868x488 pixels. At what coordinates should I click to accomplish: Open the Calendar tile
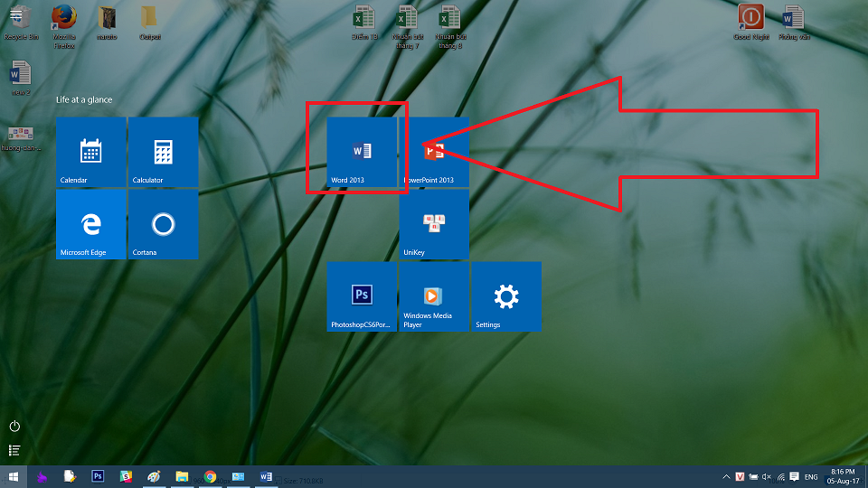click(90, 152)
